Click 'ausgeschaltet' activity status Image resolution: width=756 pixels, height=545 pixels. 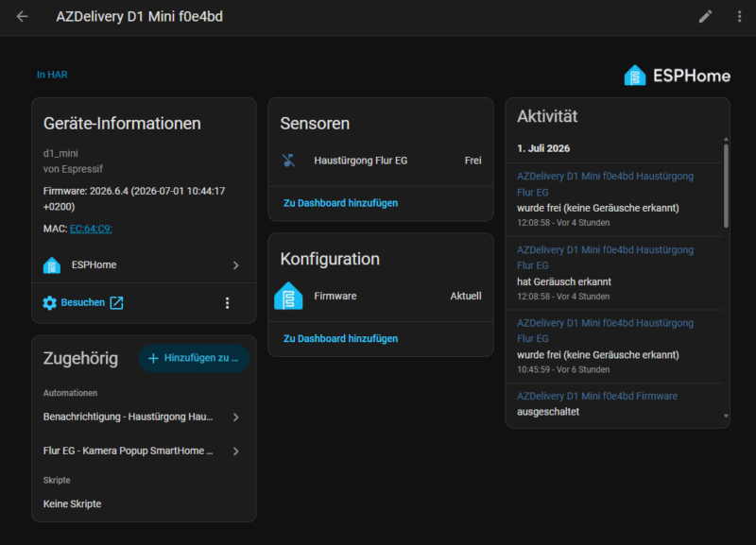pyautogui.click(x=548, y=412)
